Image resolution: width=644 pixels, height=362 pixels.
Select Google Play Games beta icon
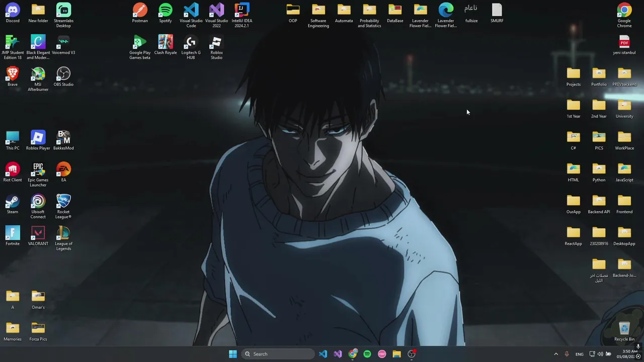pyautogui.click(x=140, y=47)
